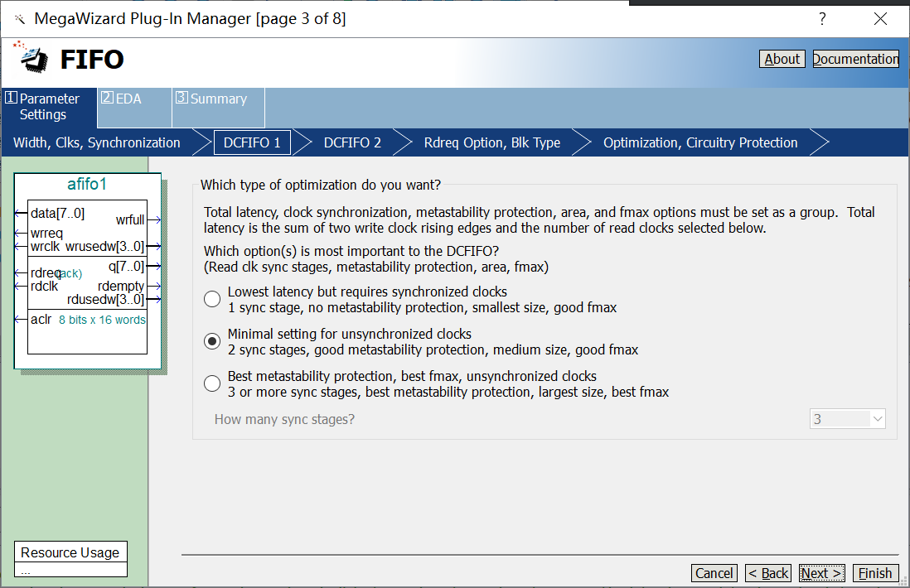Go to the DCFIFO 2 step

point(352,142)
